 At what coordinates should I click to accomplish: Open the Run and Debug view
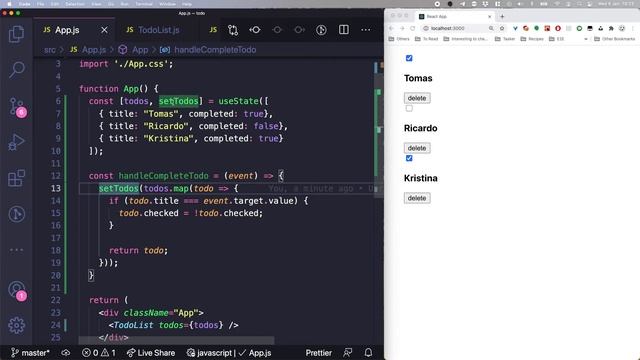[x=16, y=142]
